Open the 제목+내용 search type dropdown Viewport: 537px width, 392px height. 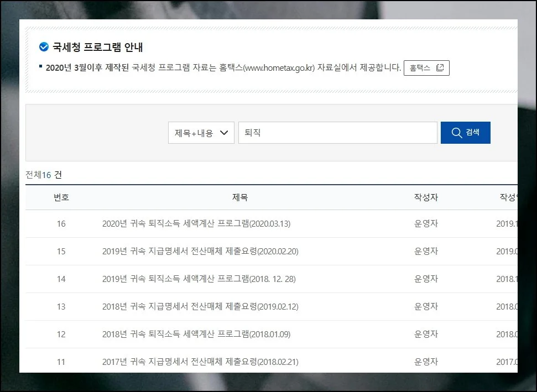[201, 133]
